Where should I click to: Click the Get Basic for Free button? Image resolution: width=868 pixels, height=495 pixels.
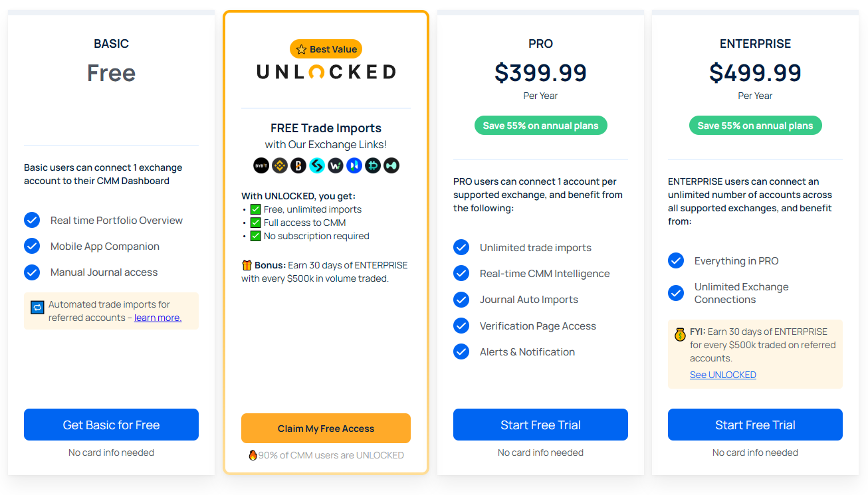click(111, 425)
